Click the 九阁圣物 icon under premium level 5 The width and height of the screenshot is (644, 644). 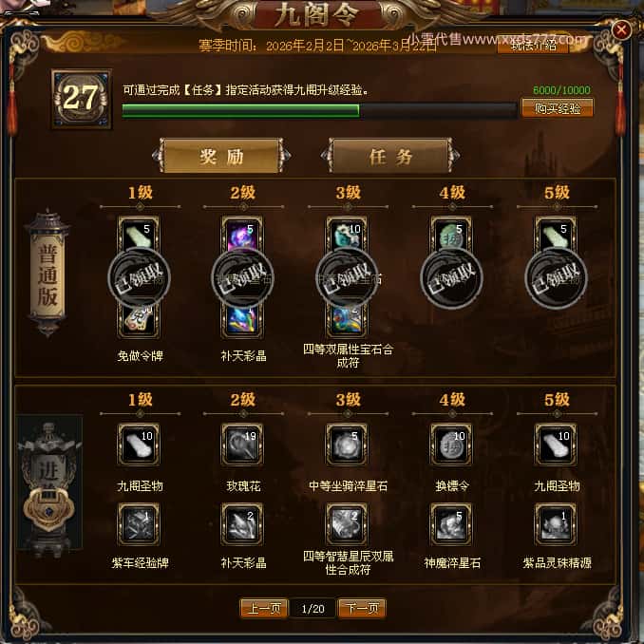(x=556, y=445)
